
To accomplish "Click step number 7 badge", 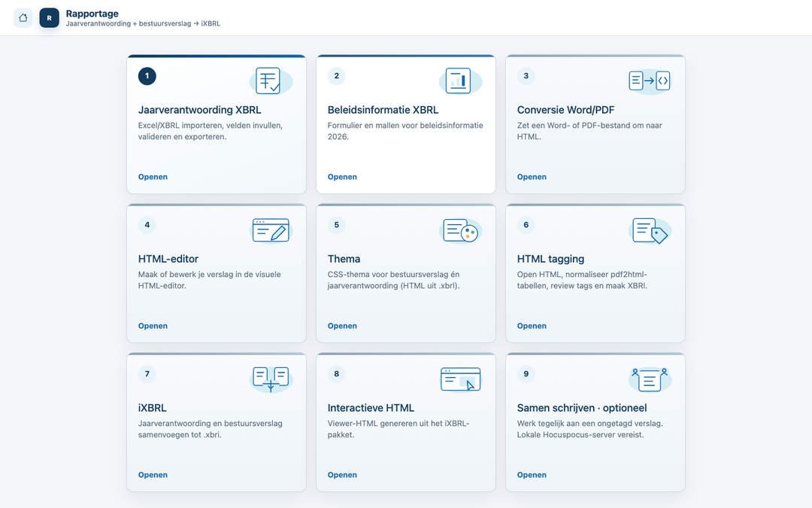I will point(147,374).
